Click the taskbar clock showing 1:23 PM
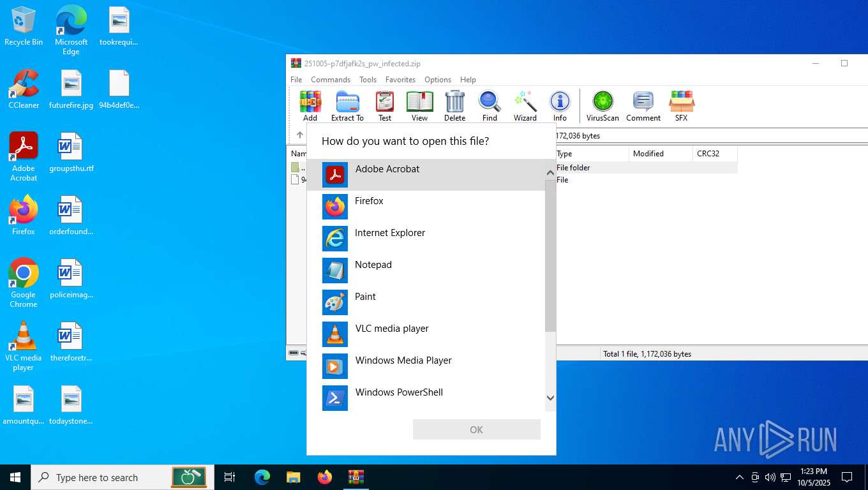868x490 pixels. click(x=812, y=477)
